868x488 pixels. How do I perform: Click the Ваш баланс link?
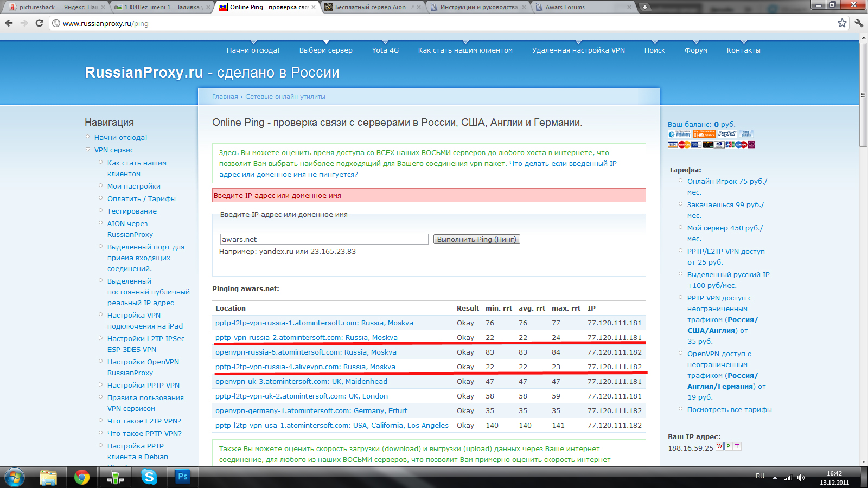[701, 124]
